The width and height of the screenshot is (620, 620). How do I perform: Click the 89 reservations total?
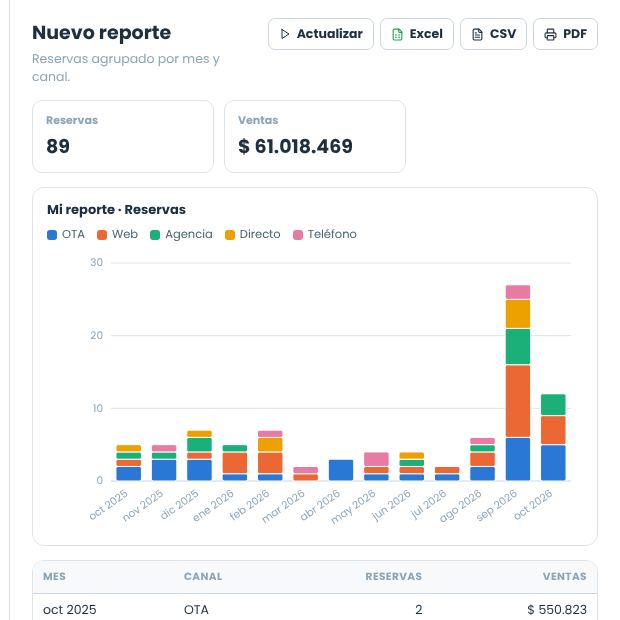pyautogui.click(x=58, y=146)
